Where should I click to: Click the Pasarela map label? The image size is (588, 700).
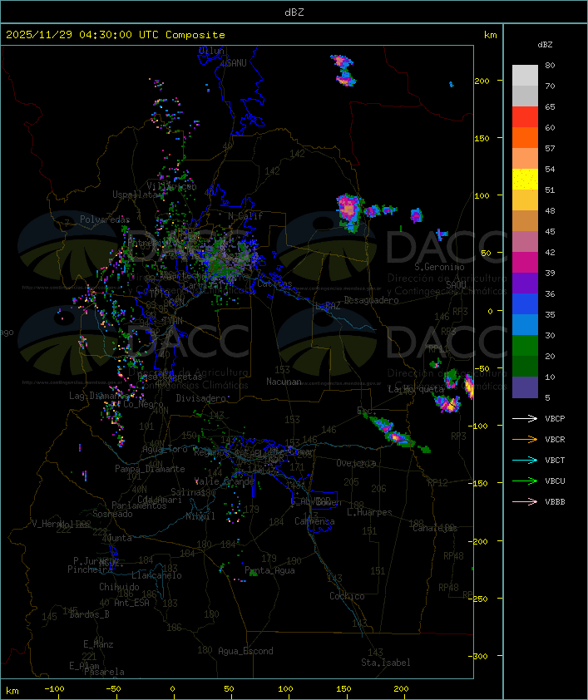tap(104, 672)
